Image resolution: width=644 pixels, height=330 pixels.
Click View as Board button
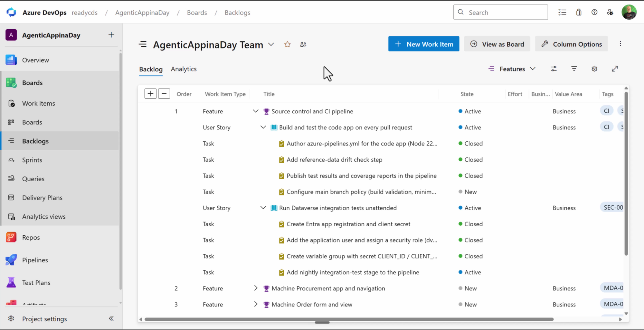coord(497,44)
